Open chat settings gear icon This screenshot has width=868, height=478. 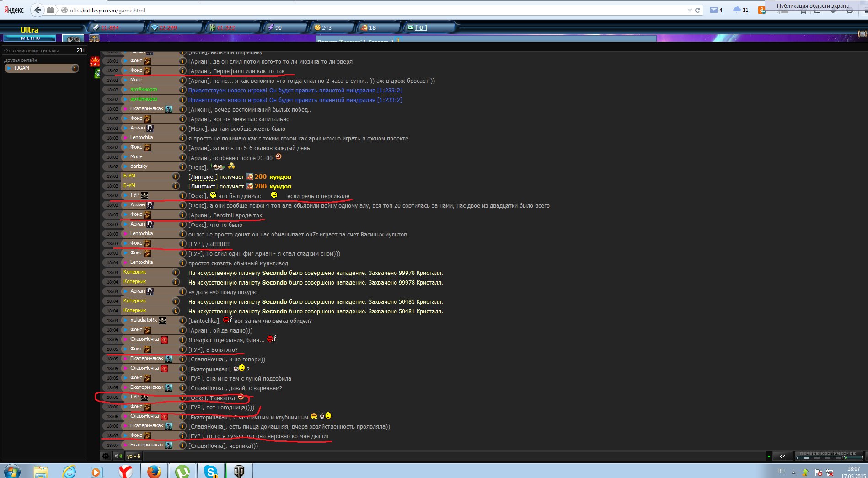[x=106, y=456]
